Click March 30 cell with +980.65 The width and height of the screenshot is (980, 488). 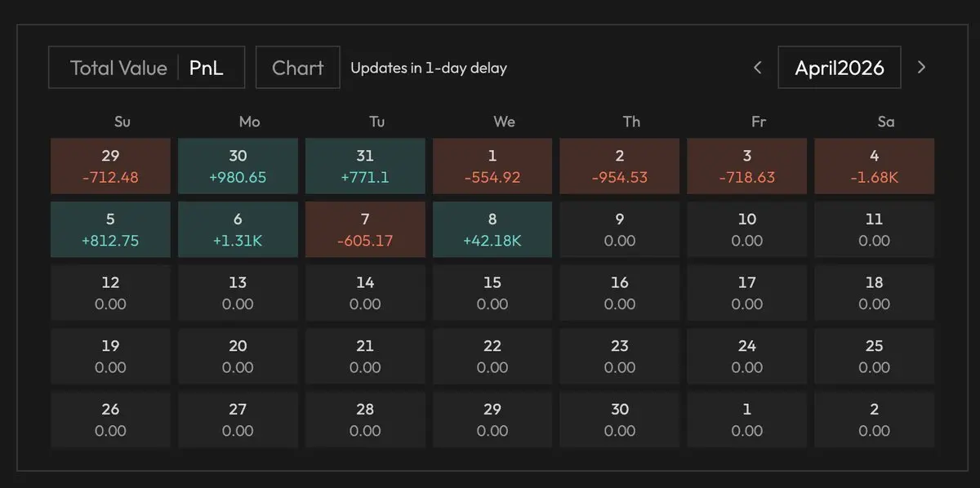coord(238,166)
